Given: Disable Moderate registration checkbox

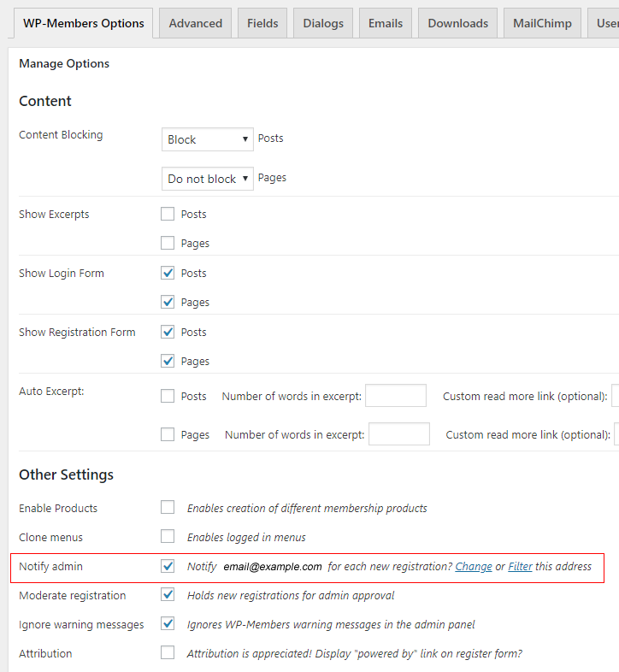Looking at the screenshot, I should coord(168,596).
